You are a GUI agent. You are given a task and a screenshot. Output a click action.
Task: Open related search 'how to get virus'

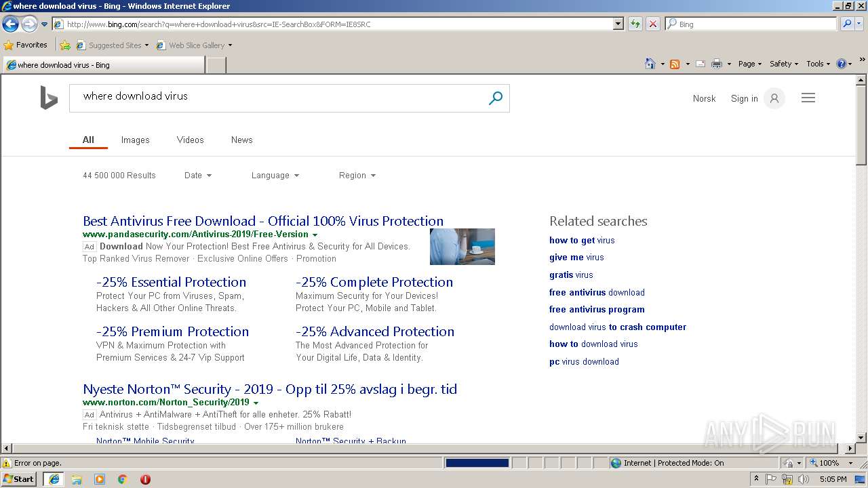[x=582, y=240]
